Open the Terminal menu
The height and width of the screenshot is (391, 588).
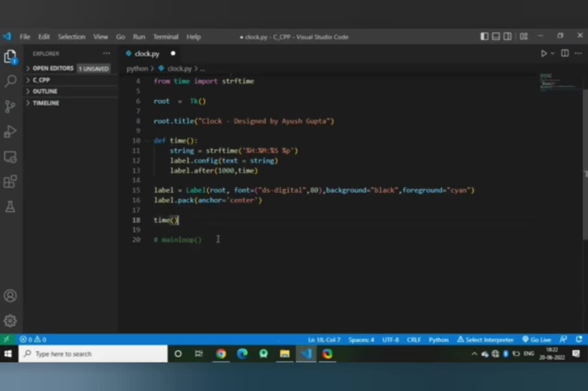[x=165, y=37]
